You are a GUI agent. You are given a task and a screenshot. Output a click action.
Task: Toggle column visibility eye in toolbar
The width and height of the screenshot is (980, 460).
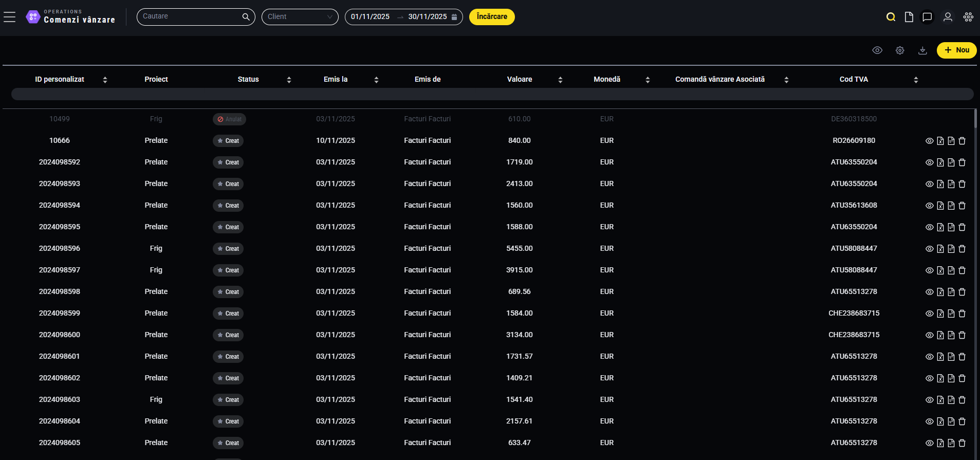(877, 50)
